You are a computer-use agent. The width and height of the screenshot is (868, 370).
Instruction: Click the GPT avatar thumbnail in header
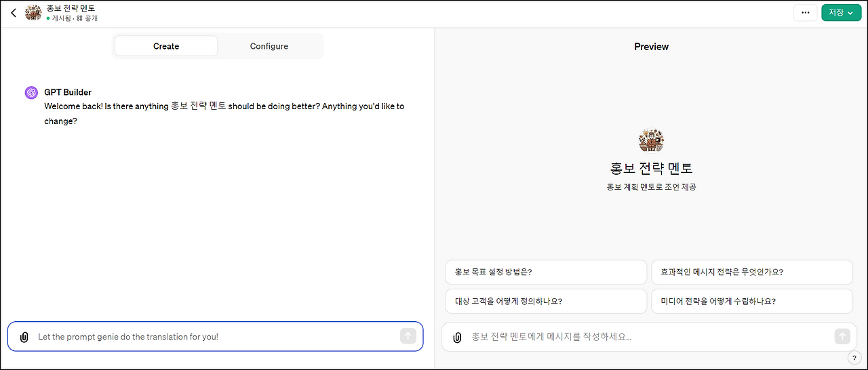(33, 13)
